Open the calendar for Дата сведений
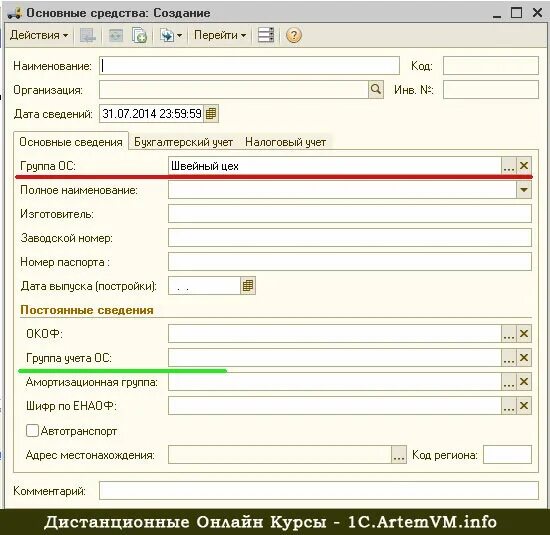The height and width of the screenshot is (535, 550). pos(211,114)
